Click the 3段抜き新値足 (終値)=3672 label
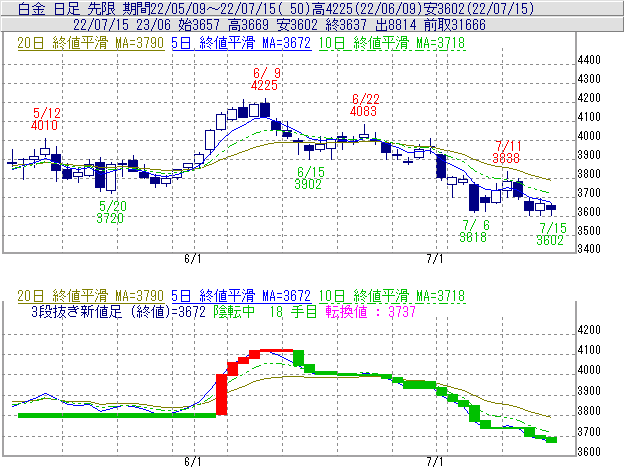Image resolution: width=624 pixels, height=475 pixels. (119, 311)
